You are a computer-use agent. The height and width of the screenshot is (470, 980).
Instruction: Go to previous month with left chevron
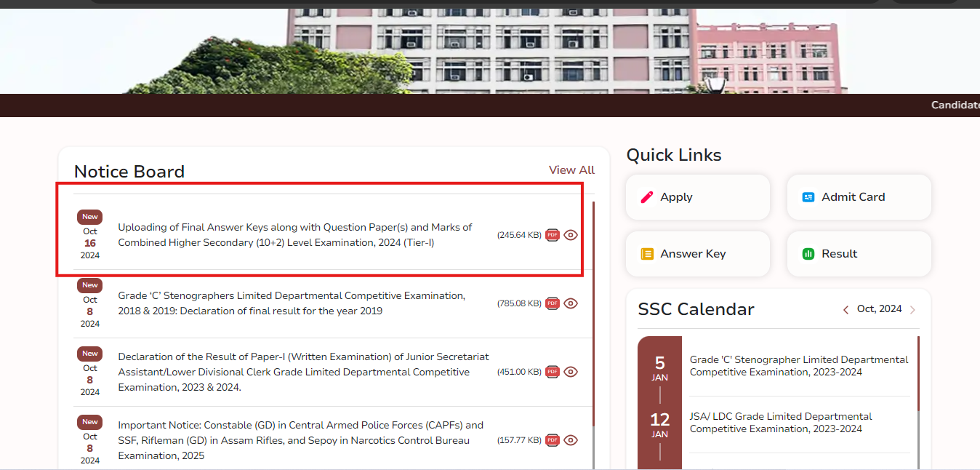[x=846, y=308]
